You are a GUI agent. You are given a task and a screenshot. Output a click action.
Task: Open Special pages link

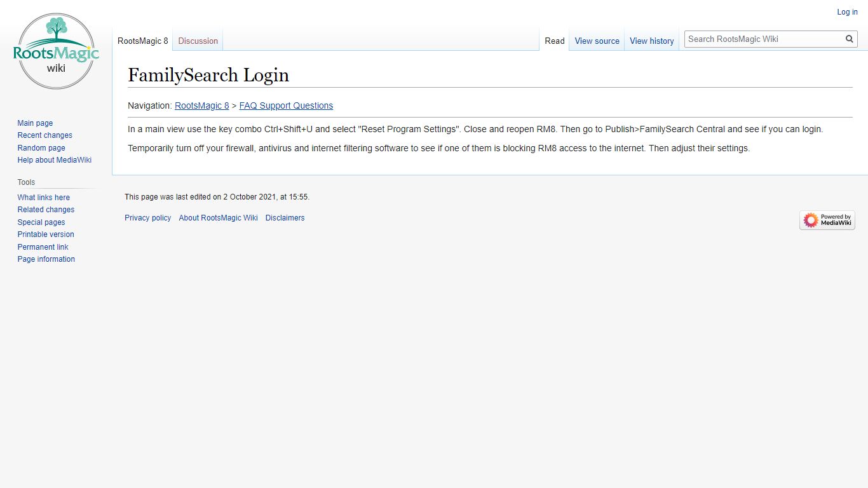click(41, 222)
